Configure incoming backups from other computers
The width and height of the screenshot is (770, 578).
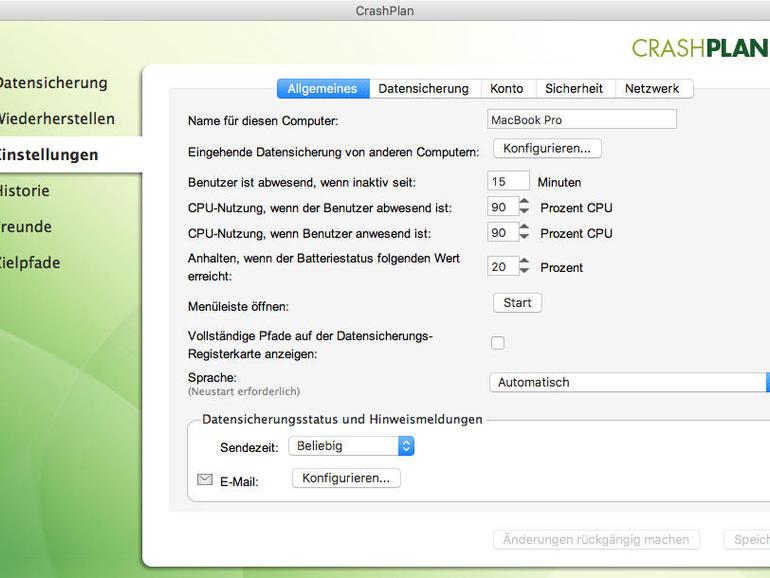coord(547,149)
